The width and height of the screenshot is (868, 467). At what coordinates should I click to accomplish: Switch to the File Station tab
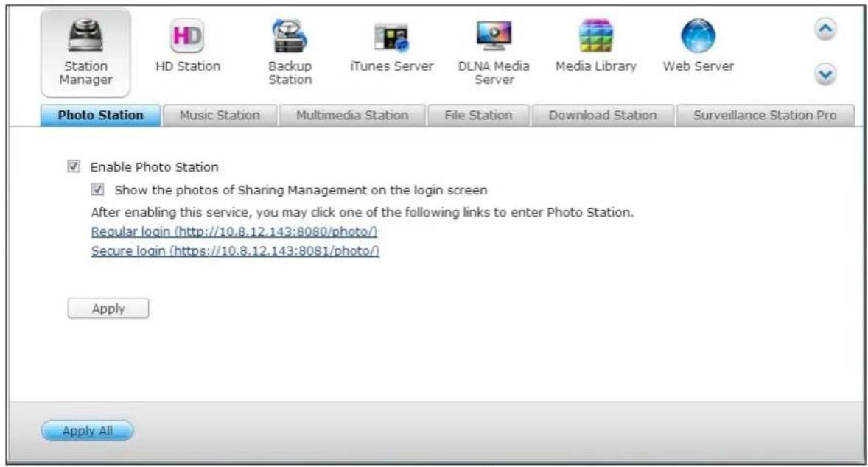point(478,115)
